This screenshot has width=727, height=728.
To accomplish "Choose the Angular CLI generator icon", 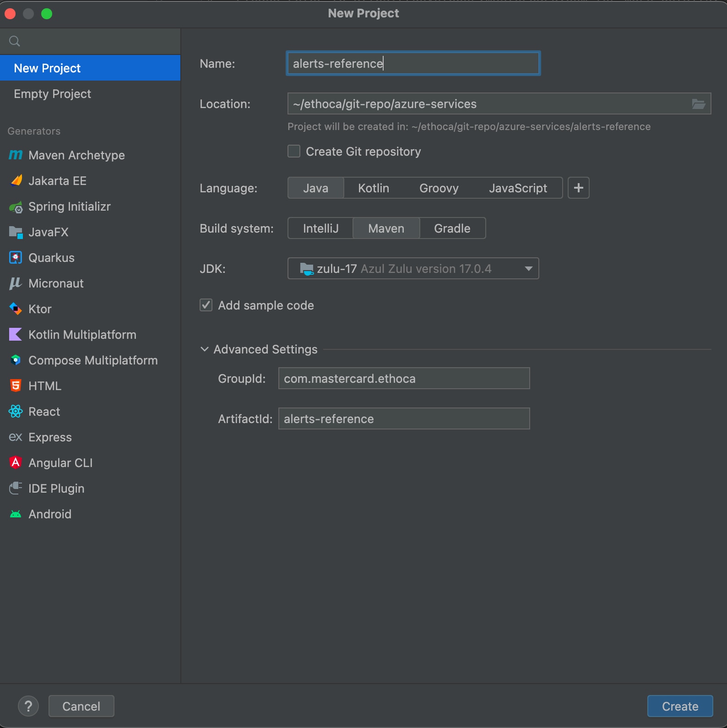I will 16,463.
